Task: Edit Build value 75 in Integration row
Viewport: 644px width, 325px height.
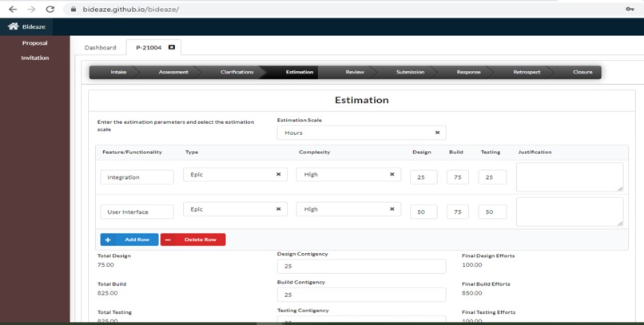Action: point(458,177)
